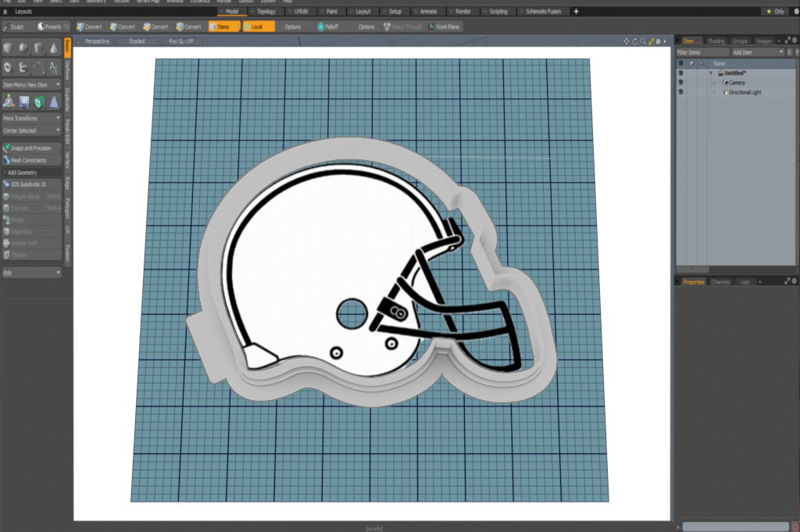The height and width of the screenshot is (532, 800).
Task: Click the Filter Items field
Action: click(x=703, y=52)
